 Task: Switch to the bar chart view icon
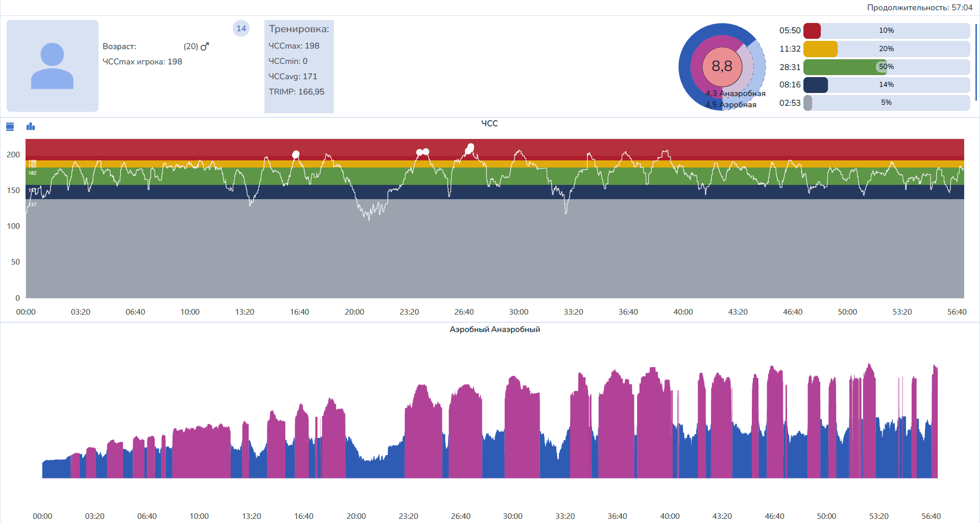pos(31,127)
